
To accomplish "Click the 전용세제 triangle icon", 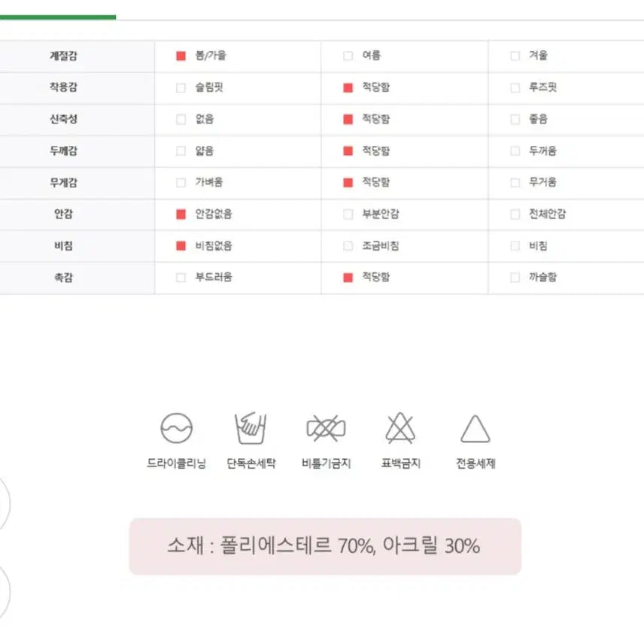I will coord(475,429).
